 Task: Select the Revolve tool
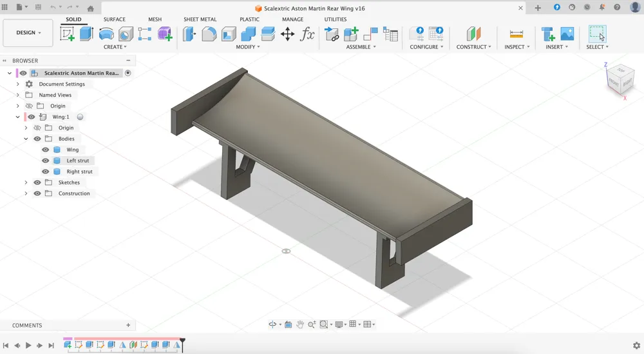[x=106, y=34]
